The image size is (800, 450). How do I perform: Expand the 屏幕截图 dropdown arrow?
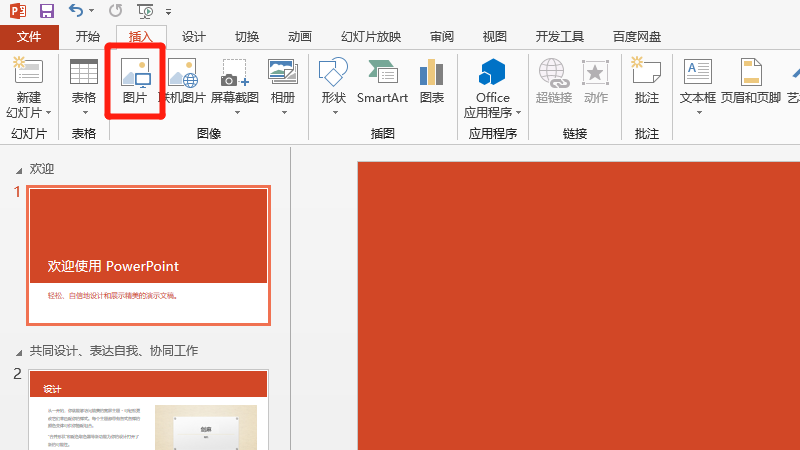tap(237, 112)
